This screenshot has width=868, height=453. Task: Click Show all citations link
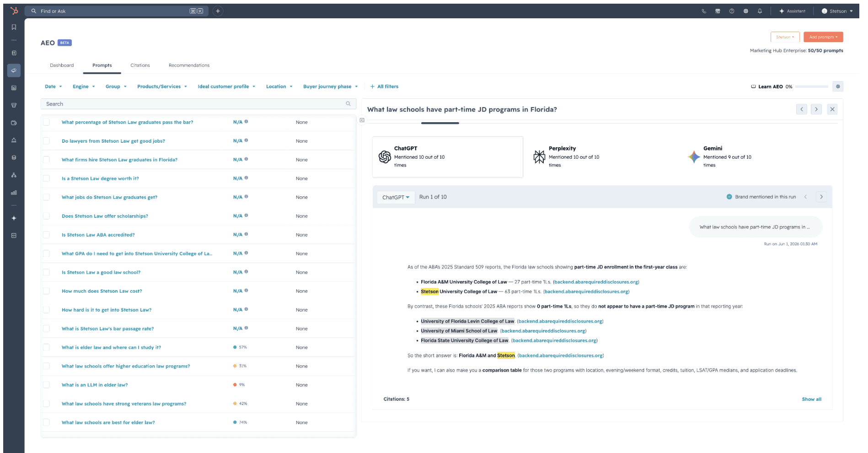(812, 399)
